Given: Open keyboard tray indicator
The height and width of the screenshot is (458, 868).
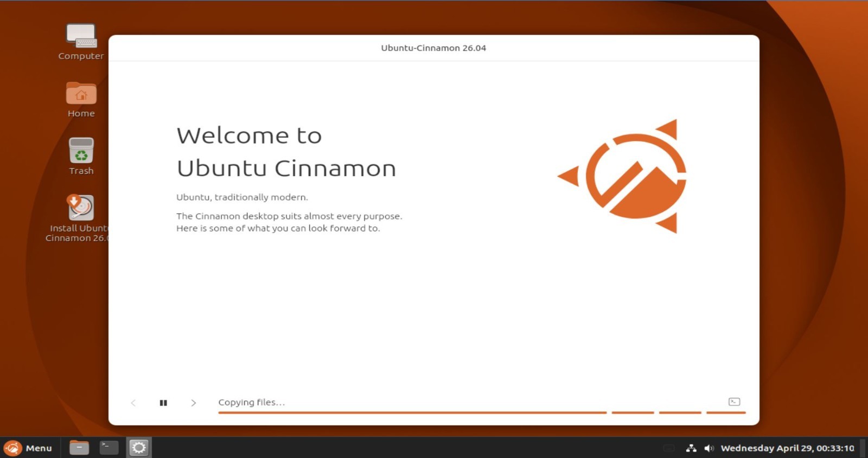Looking at the screenshot, I should click(x=669, y=448).
